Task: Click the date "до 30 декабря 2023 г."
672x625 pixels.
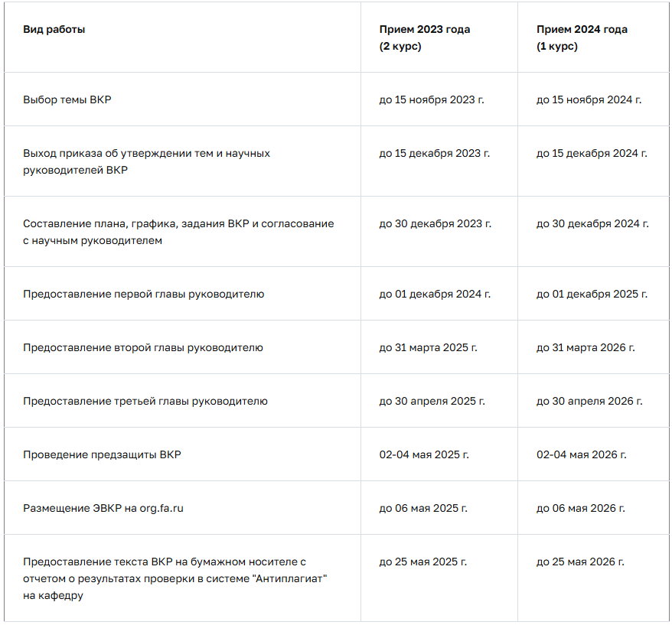Action: tap(435, 223)
